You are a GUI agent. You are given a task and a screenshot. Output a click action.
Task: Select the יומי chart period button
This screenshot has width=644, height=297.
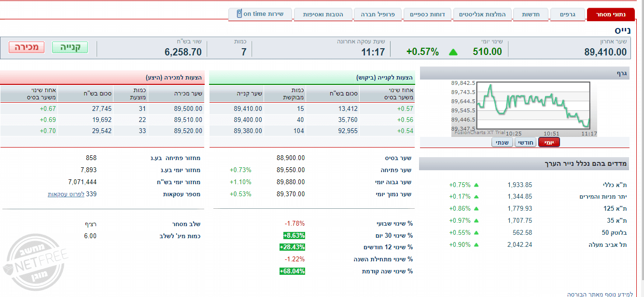click(x=549, y=142)
